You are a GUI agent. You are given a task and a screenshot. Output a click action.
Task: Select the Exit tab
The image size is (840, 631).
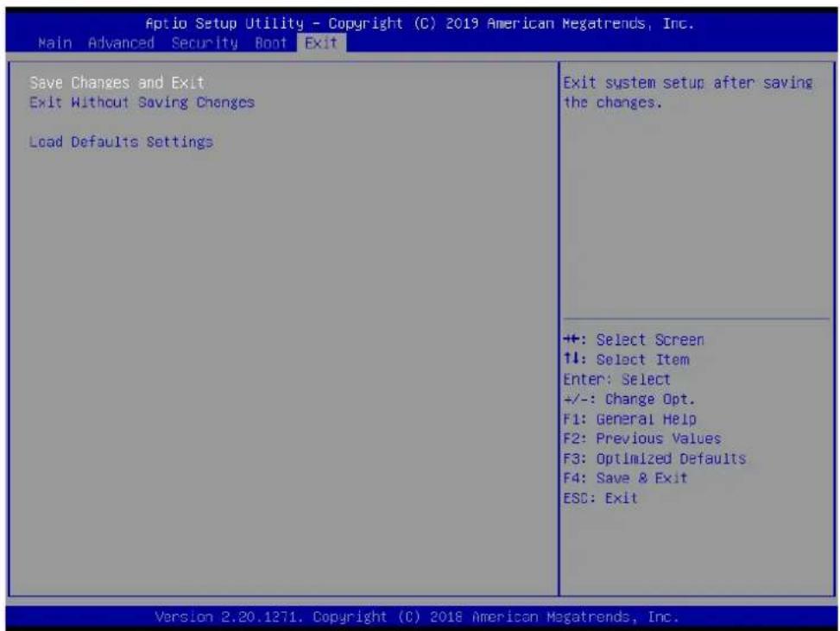point(321,43)
